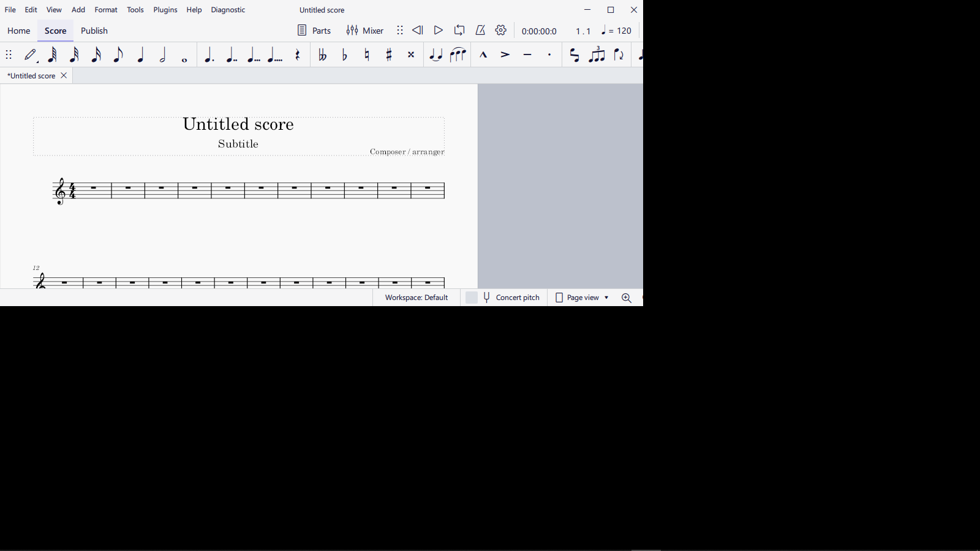
Task: Add tenuto articulation
Action: 527,55
